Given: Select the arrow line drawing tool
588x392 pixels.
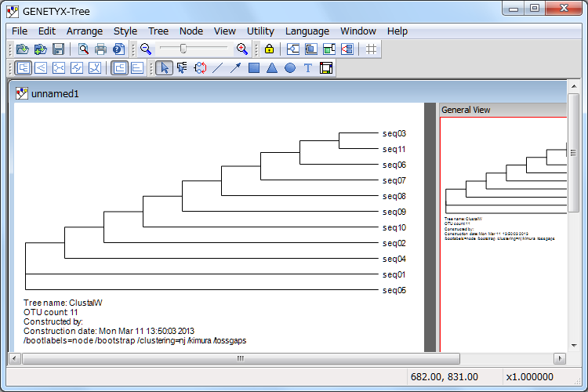Looking at the screenshot, I should click(236, 68).
